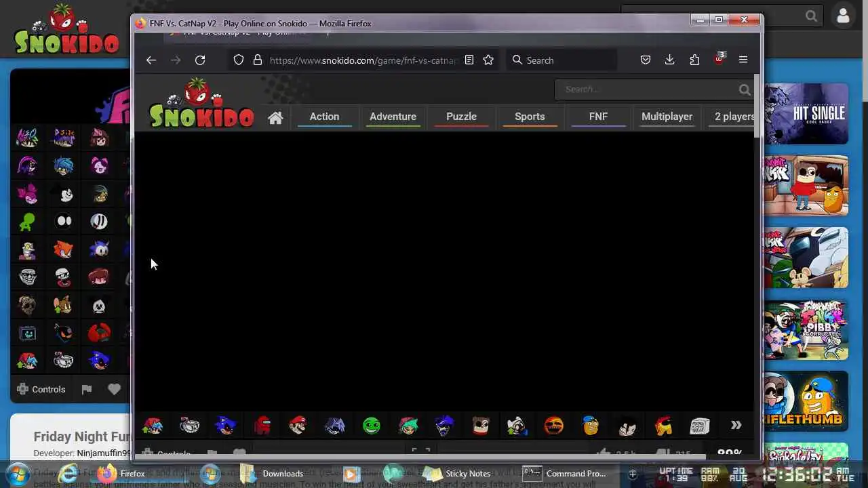Expand more games with double-chevron arrow
The width and height of the screenshot is (868, 488).
736,426
